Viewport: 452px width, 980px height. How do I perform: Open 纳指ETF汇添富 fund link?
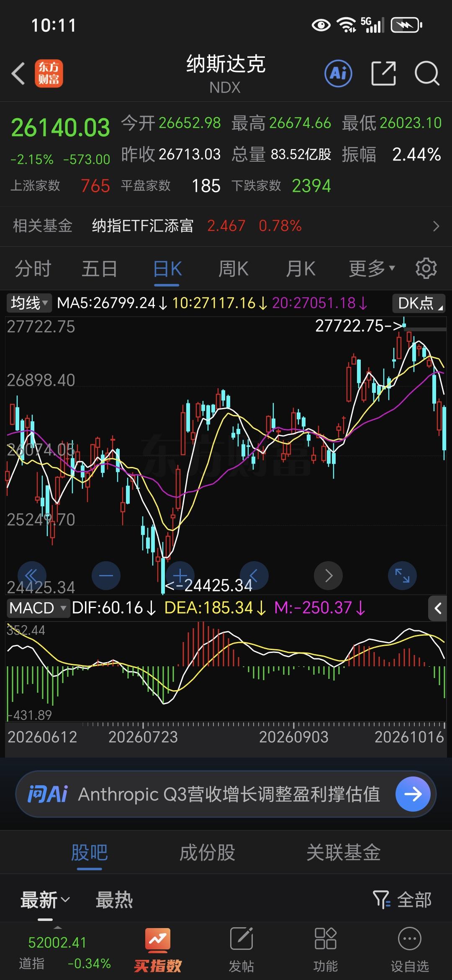click(x=142, y=226)
